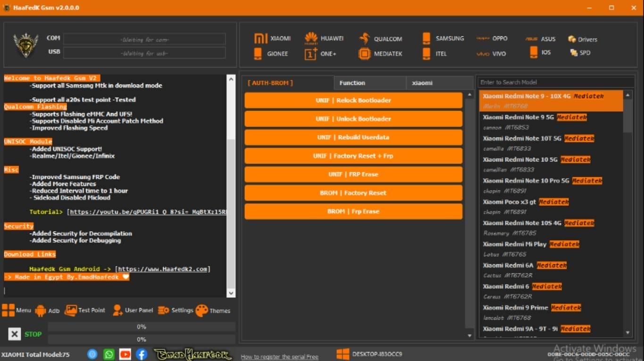Change application Themes
644x361 pixels.
213,311
